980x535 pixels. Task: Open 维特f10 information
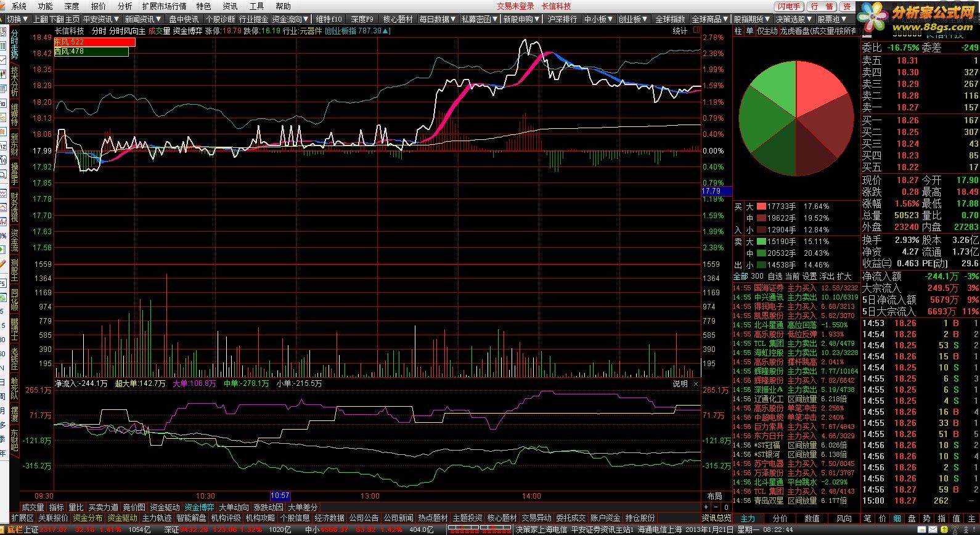point(329,19)
